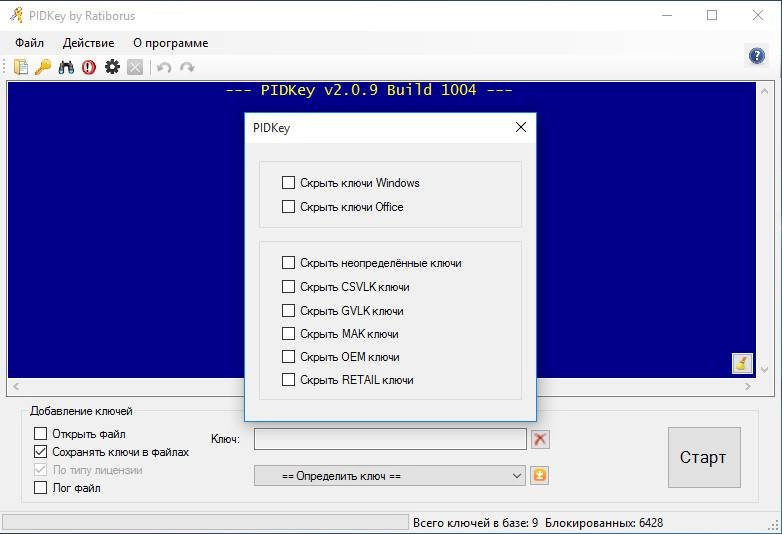This screenshot has width=782, height=534.
Task: Click the PIDKey app icon in the title bar
Action: 16,15
